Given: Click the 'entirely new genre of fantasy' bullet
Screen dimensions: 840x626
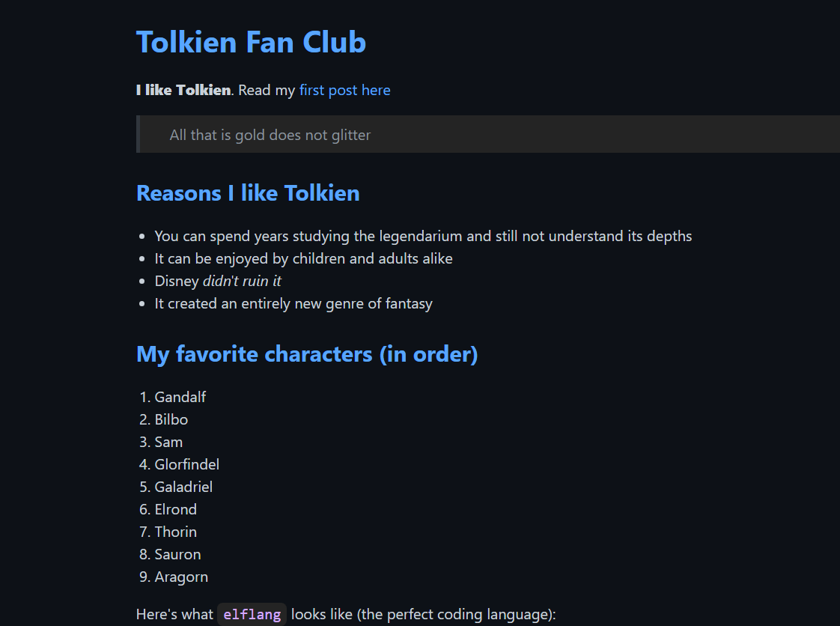Looking at the screenshot, I should [293, 304].
